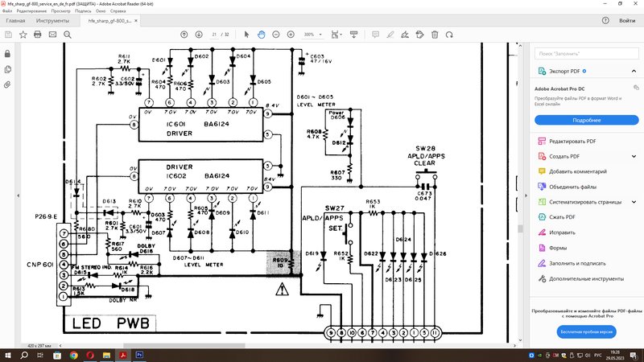This screenshot has height=362, width=644.
Task: Open the Opera browser taskbar icon
Action: pos(90,355)
